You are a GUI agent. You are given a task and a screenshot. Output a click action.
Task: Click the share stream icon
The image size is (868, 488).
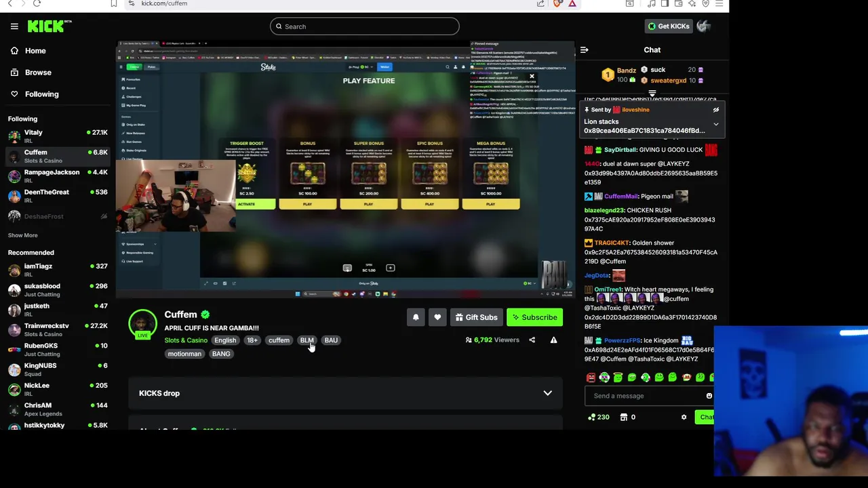pos(532,340)
